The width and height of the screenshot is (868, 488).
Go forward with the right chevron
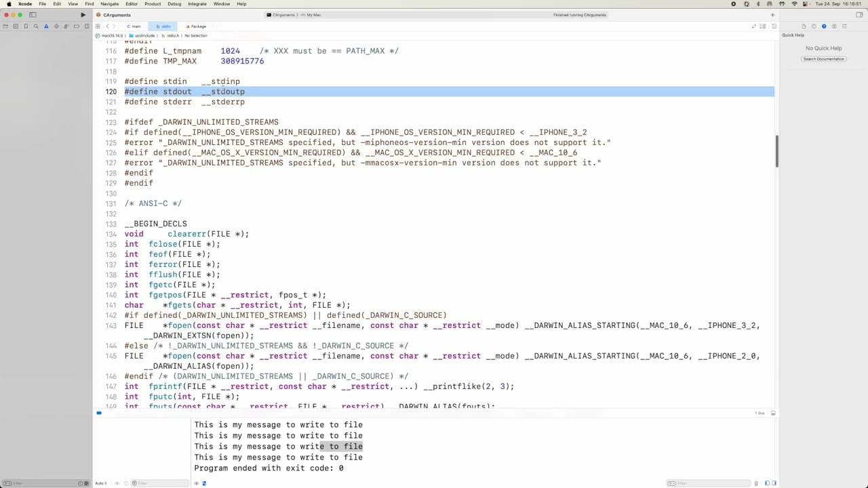[x=115, y=26]
